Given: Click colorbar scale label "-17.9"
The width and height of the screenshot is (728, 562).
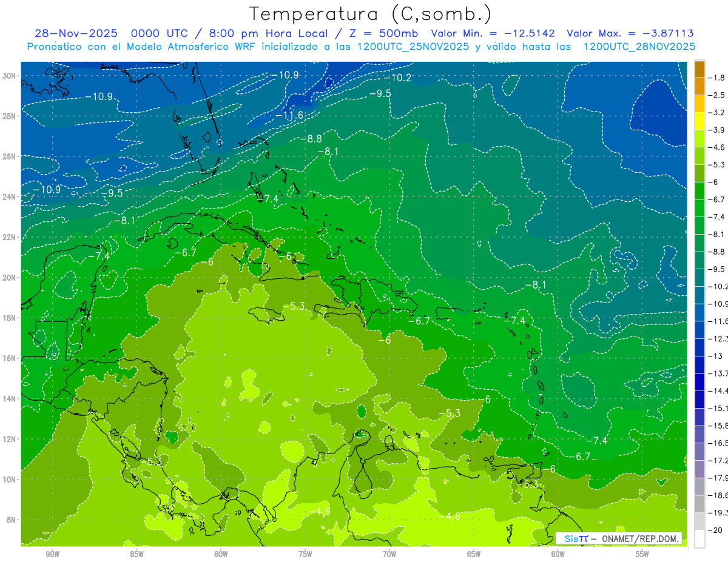Looking at the screenshot, I should coord(718,478).
